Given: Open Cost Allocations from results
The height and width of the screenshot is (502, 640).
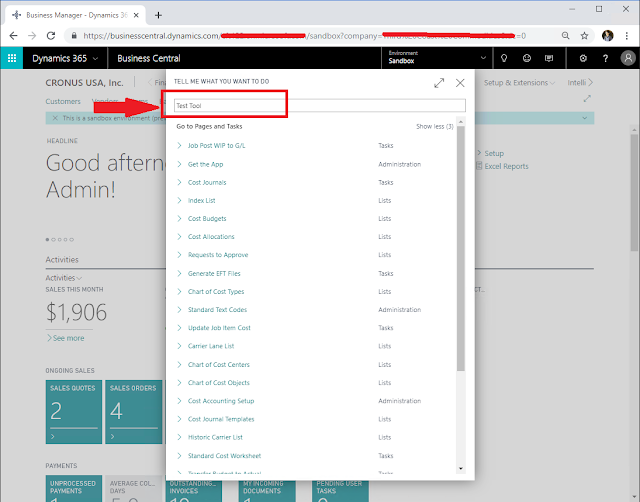Looking at the screenshot, I should coord(211,237).
